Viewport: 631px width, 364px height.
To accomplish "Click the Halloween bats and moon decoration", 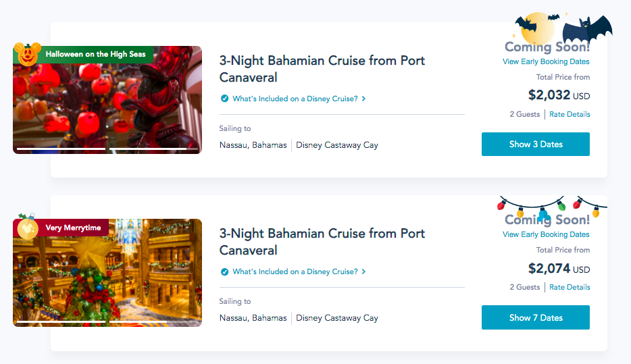I will point(562,29).
